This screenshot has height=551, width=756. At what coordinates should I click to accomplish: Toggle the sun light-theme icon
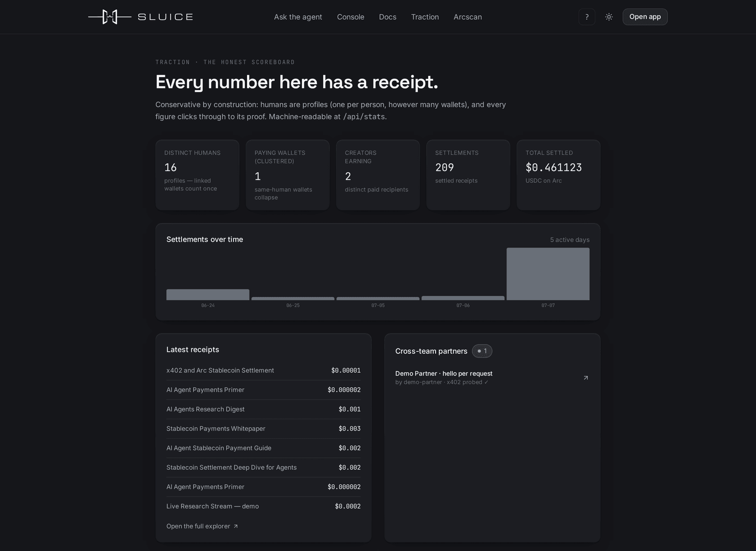pos(609,17)
